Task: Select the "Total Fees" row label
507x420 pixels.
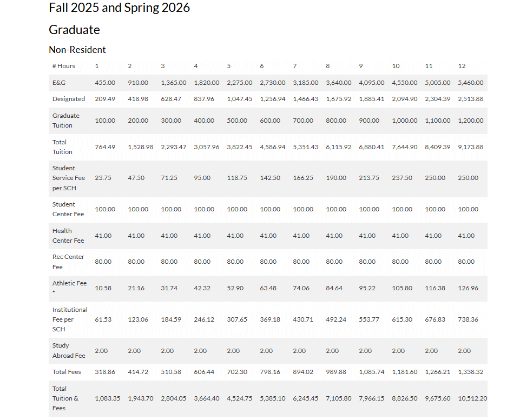Action: (x=67, y=372)
